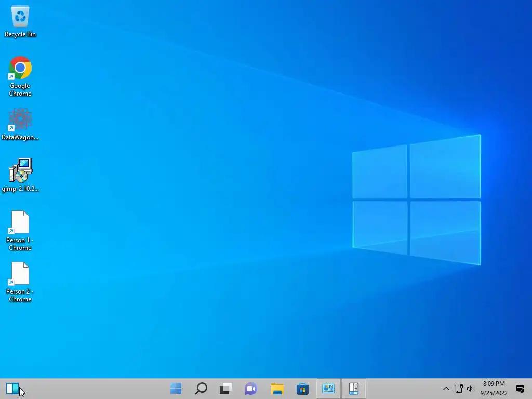Open File Explorer from taskbar

click(x=277, y=389)
